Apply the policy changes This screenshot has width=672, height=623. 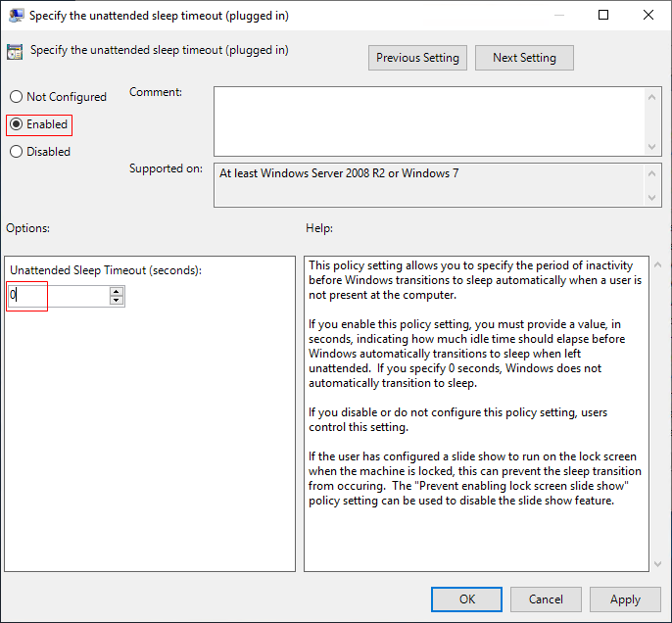click(x=625, y=599)
